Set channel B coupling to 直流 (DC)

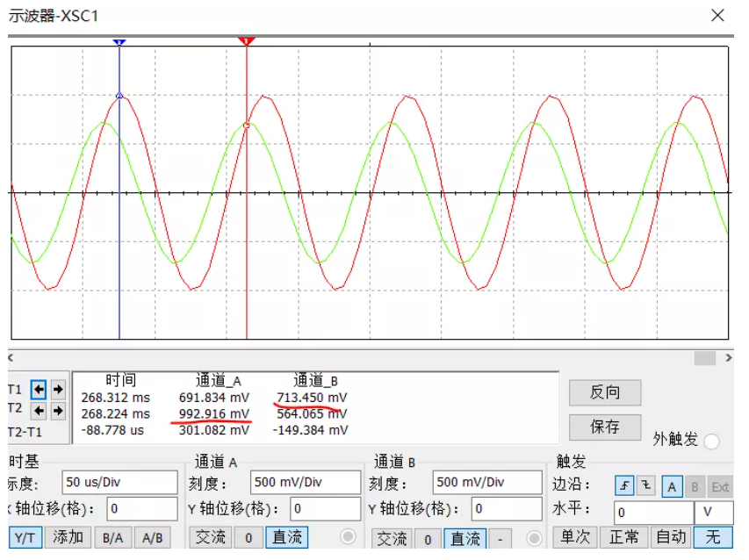[x=465, y=539]
